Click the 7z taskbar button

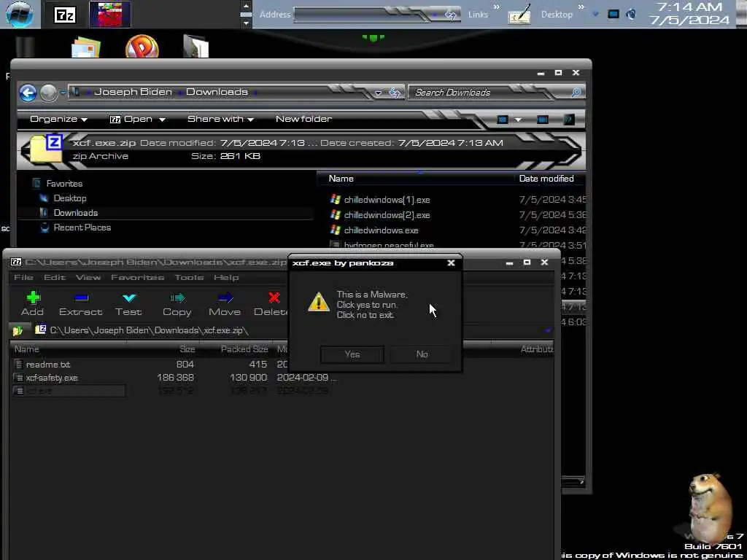pyautogui.click(x=65, y=15)
